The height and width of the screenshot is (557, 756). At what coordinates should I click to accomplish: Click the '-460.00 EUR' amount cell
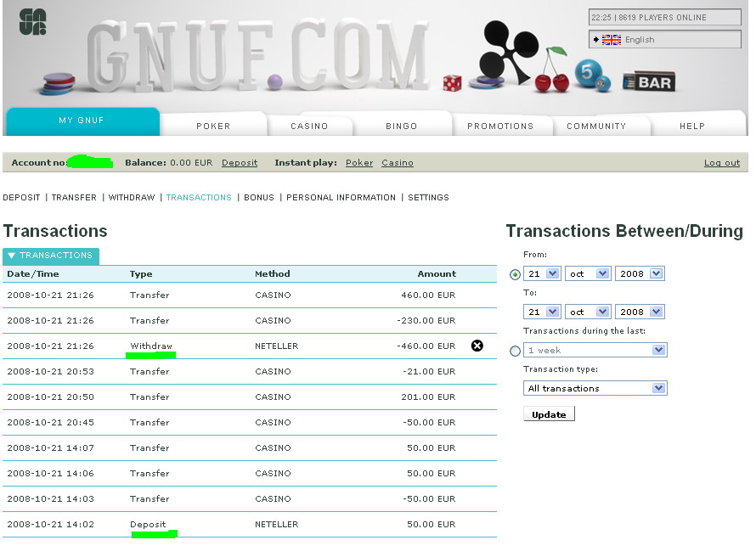(x=426, y=346)
